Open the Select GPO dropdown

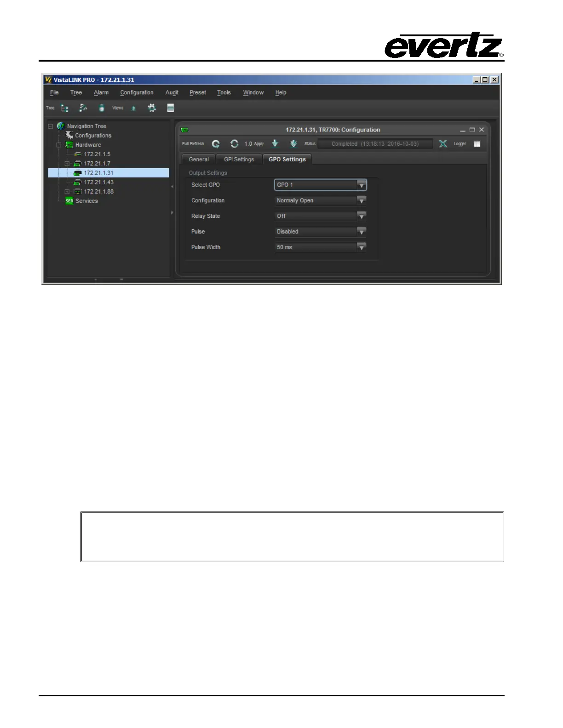pyautogui.click(x=321, y=185)
